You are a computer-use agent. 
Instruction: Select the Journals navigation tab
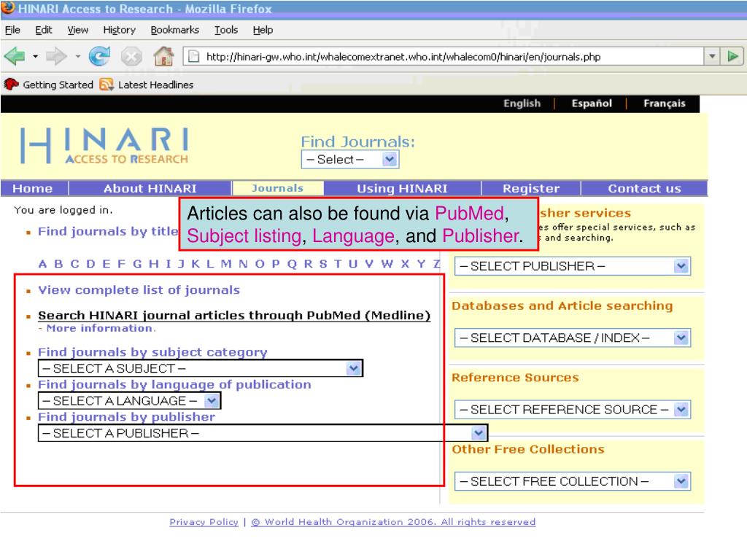click(x=278, y=188)
